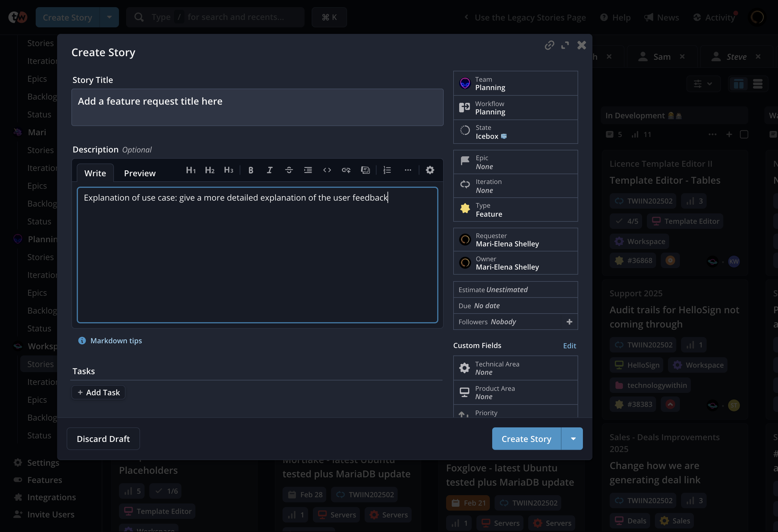This screenshot has width=778, height=532.
Task: Apply Heading 1 formatting in description toolbar
Action: coord(190,170)
